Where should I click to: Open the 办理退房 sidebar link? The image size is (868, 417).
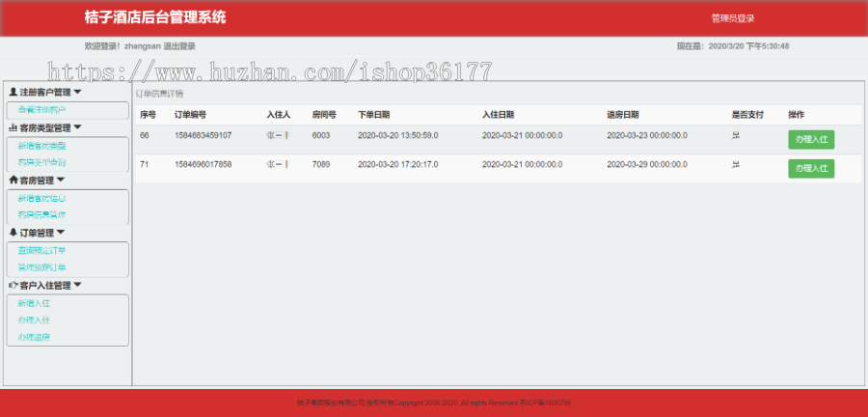tap(35, 337)
